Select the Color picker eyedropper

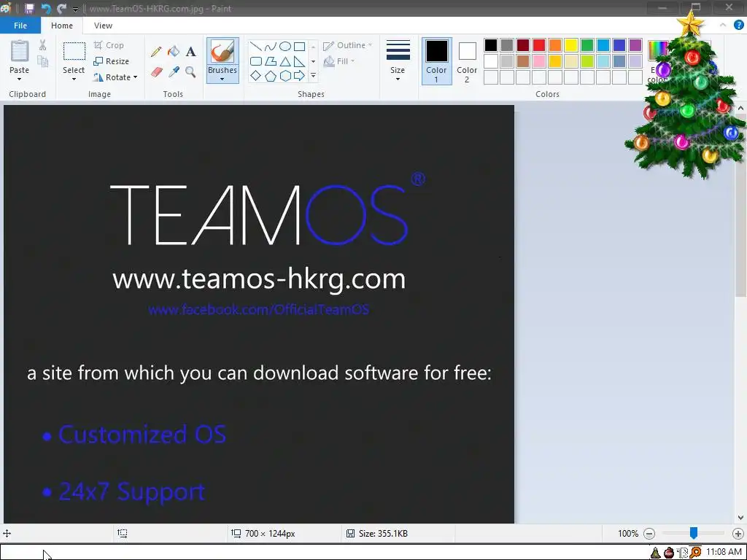tap(174, 72)
